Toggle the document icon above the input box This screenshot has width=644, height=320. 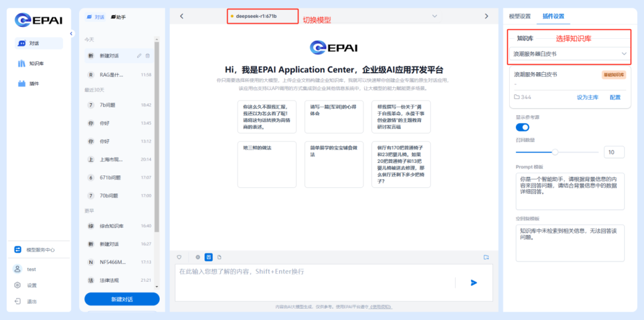coord(219,257)
